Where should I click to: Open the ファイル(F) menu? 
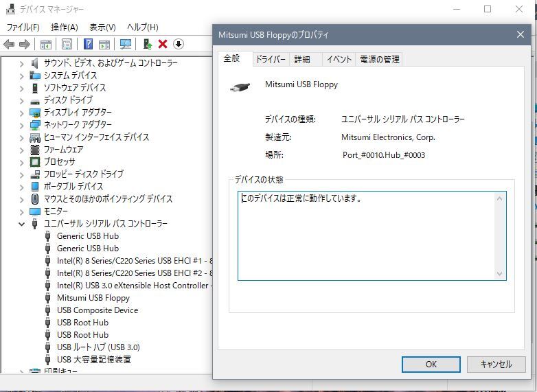point(23,27)
